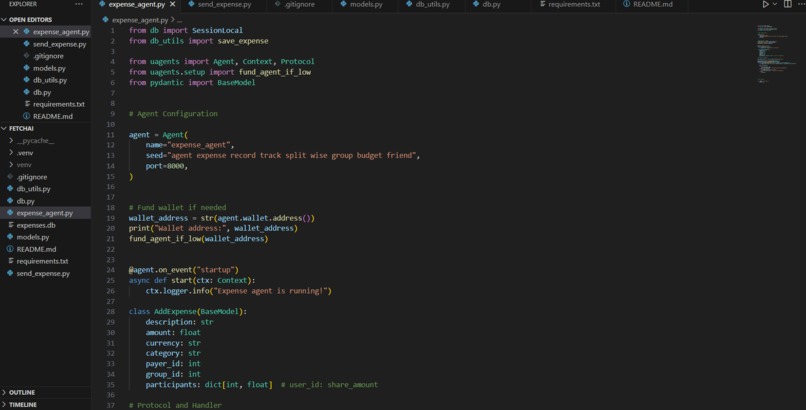Select models.py in Open Editors list
Screen dimensions: 806x410
click(49, 68)
